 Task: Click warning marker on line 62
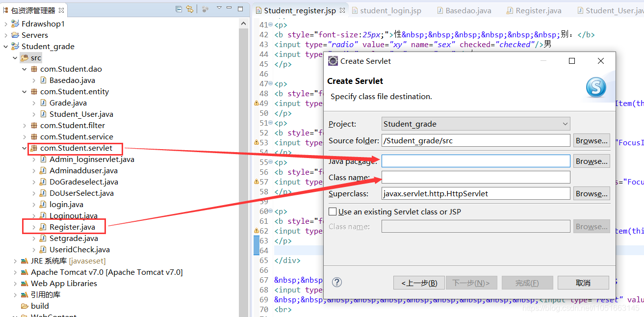[256, 231]
